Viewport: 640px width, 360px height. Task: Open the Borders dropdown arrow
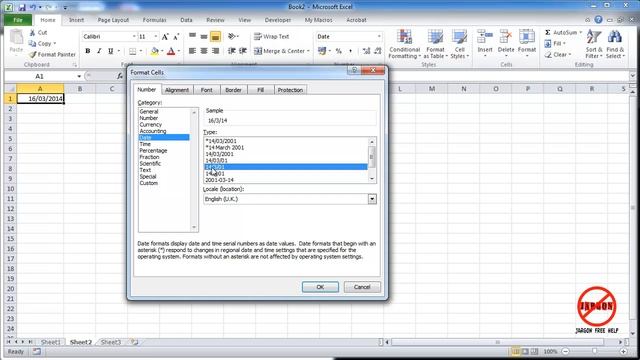pos(141,51)
